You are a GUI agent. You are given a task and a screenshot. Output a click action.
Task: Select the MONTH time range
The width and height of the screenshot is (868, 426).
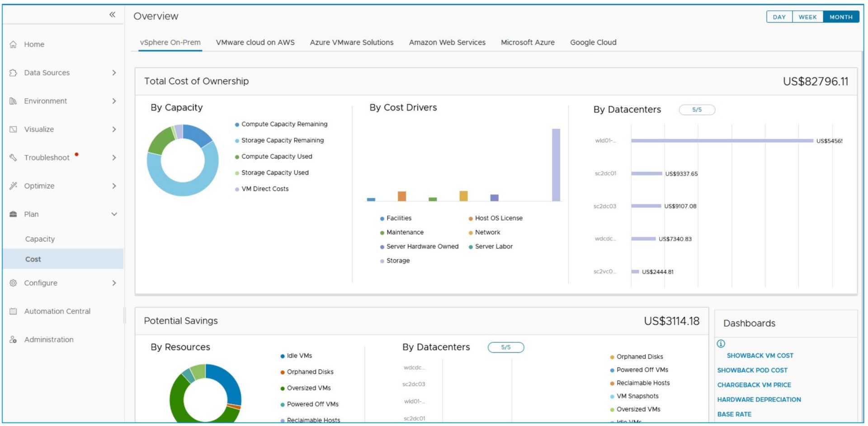click(x=841, y=17)
